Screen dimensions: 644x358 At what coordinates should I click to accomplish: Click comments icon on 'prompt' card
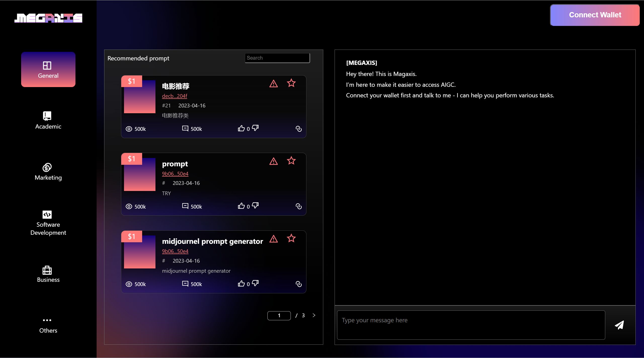(x=185, y=206)
